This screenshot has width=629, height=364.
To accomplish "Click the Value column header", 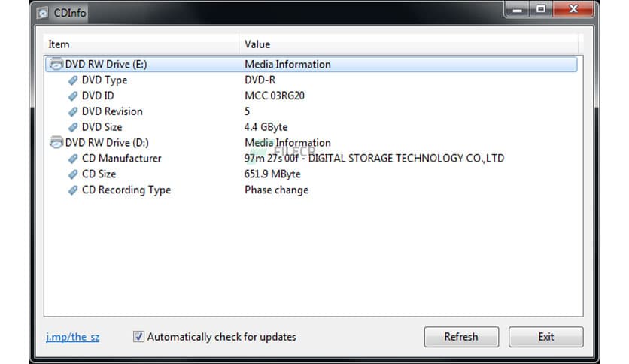I will (x=409, y=44).
